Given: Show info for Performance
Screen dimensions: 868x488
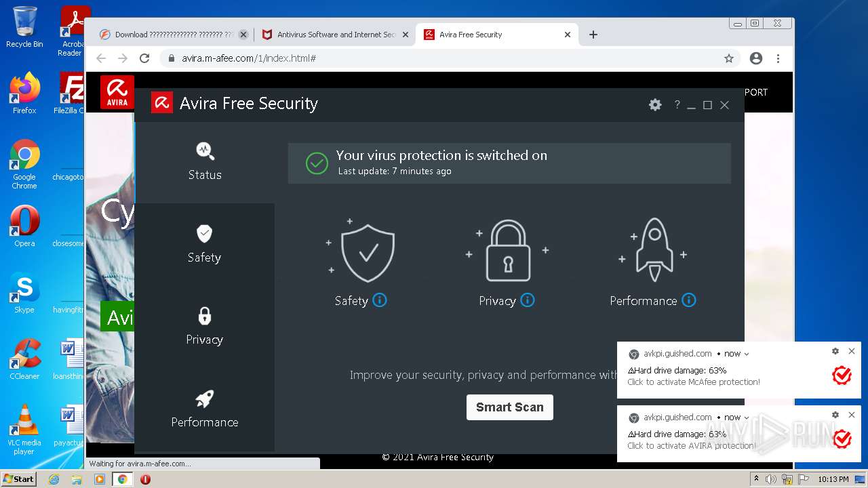Looking at the screenshot, I should [x=689, y=300].
